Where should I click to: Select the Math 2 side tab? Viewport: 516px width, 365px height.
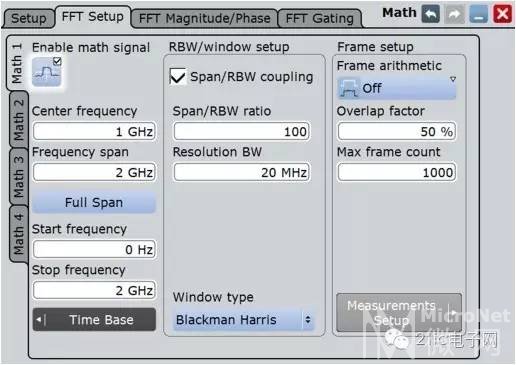click(18, 119)
